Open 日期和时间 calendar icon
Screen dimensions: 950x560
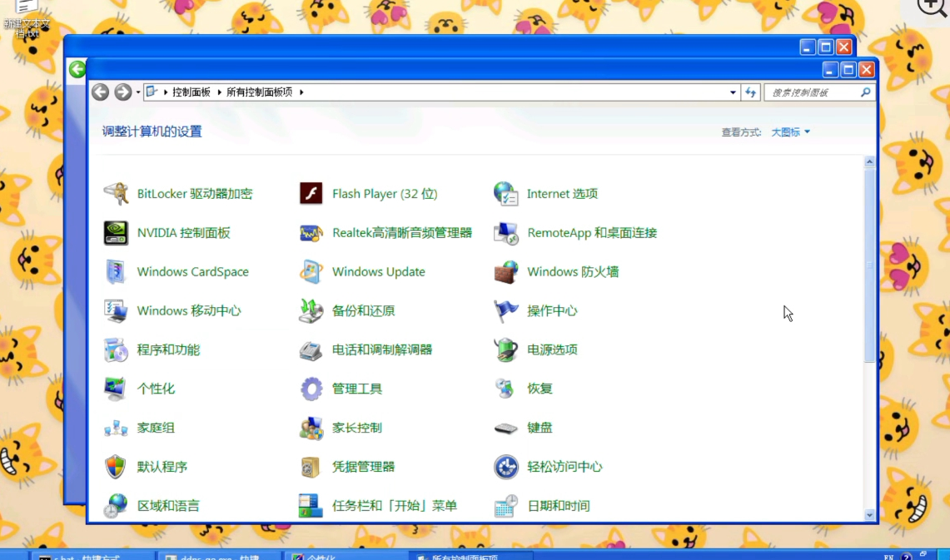(x=506, y=506)
